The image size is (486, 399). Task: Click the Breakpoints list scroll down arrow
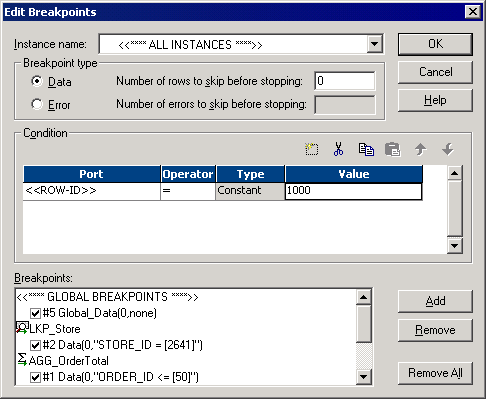(x=363, y=377)
